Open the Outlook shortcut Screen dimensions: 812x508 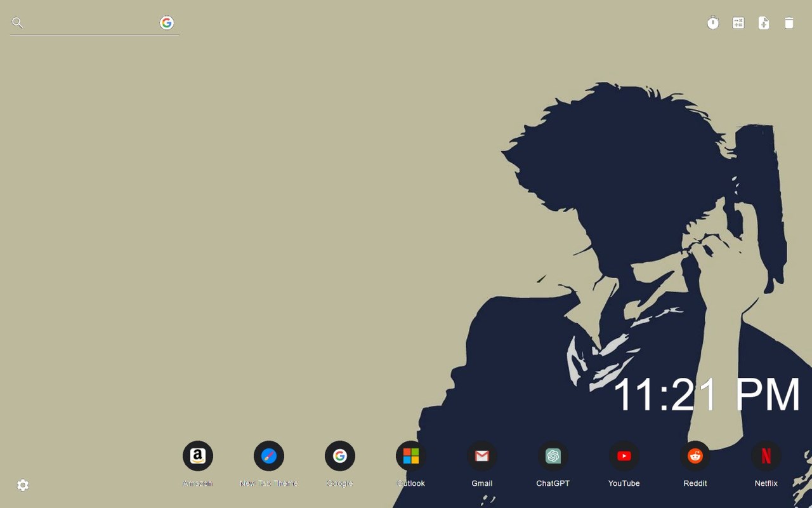411,456
